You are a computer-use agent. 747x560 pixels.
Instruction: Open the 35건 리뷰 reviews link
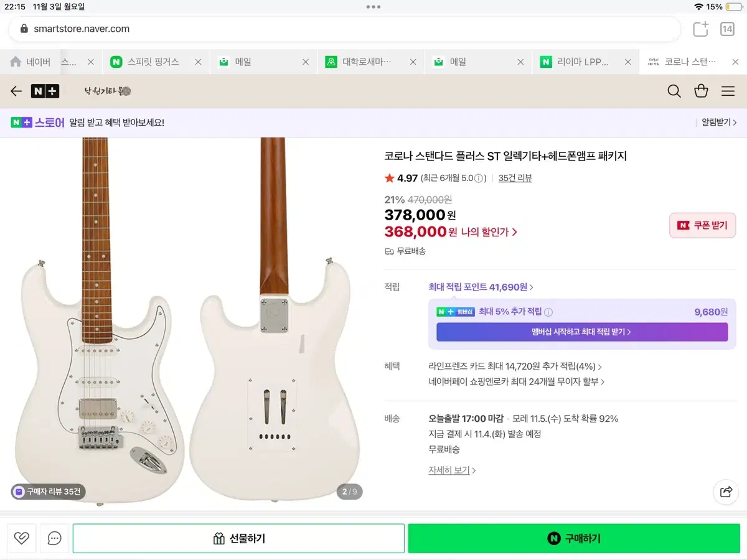tap(515, 178)
